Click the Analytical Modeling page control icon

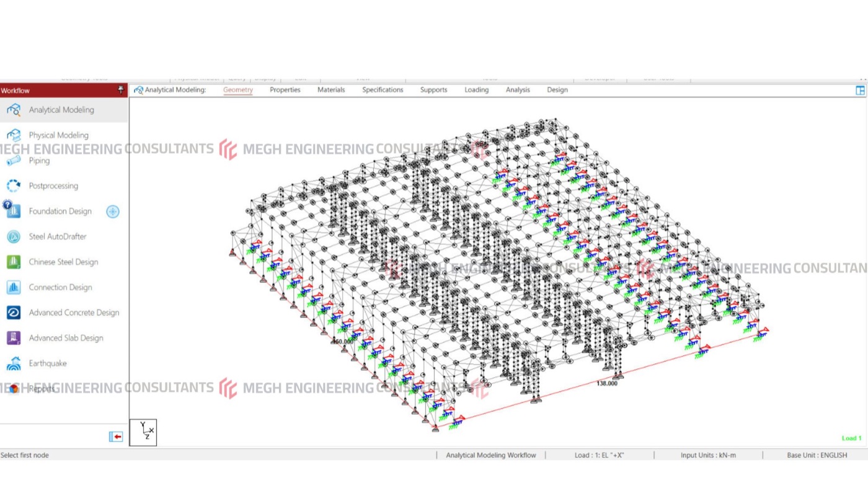point(138,90)
